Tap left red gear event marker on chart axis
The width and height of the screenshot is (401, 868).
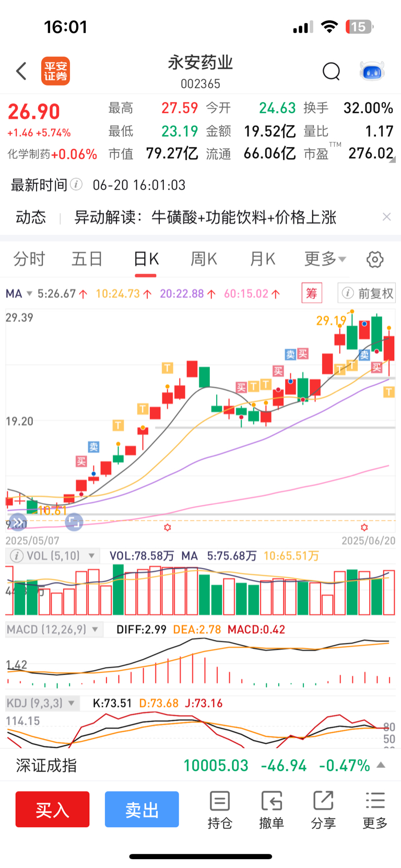click(167, 528)
